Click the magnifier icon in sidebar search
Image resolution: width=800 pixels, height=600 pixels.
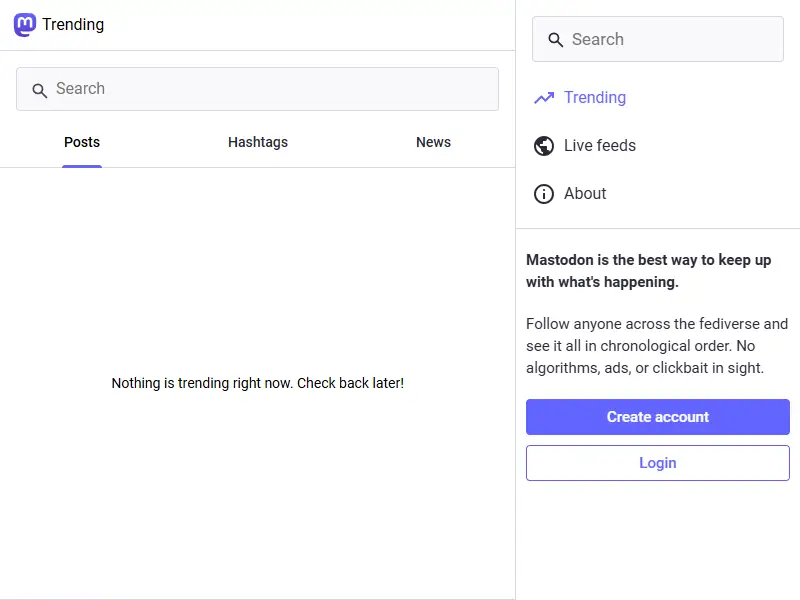pos(556,39)
